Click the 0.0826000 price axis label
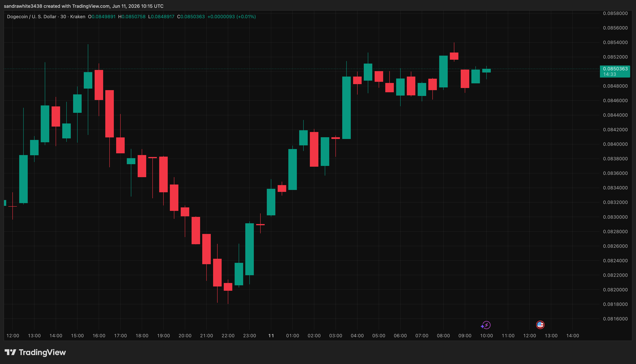Image resolution: width=636 pixels, height=364 pixels. pyautogui.click(x=615, y=246)
